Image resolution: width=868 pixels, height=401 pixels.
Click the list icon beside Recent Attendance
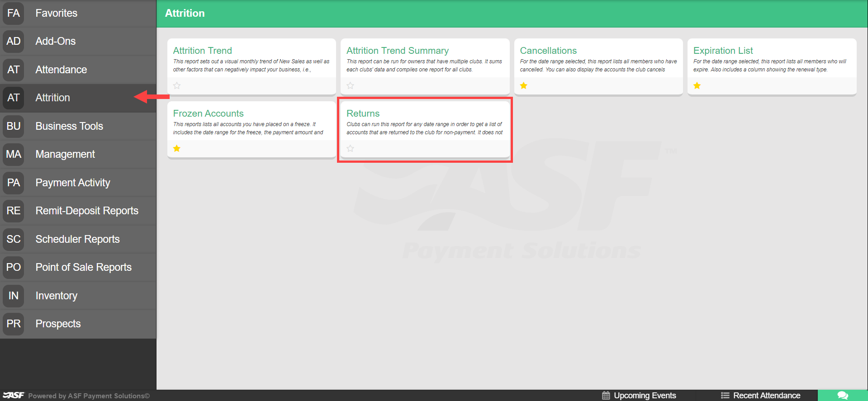point(725,396)
